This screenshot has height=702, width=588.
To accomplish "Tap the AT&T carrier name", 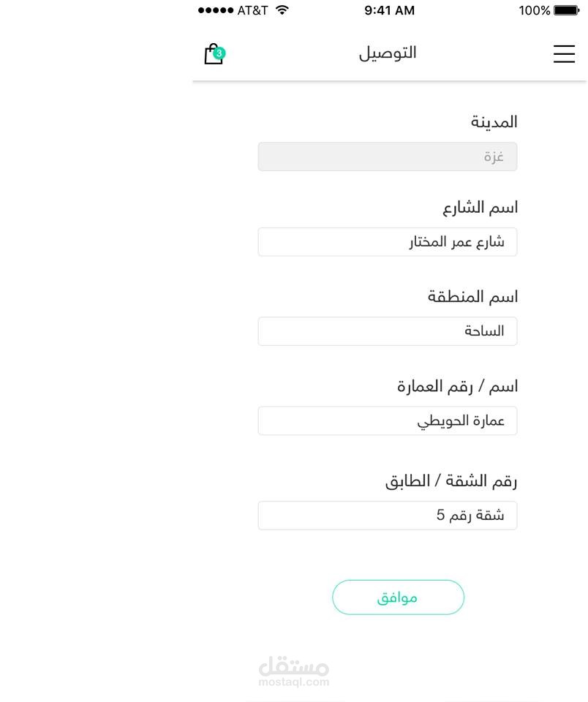I will coord(252,10).
